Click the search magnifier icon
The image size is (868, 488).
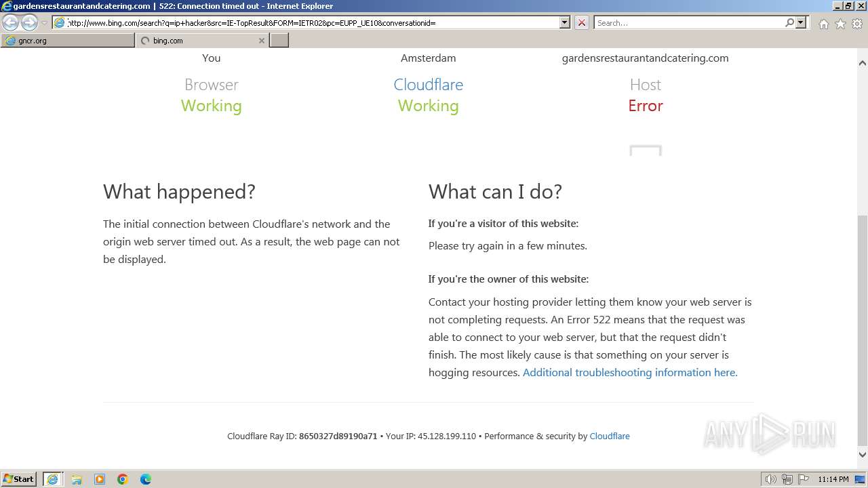[x=789, y=22]
